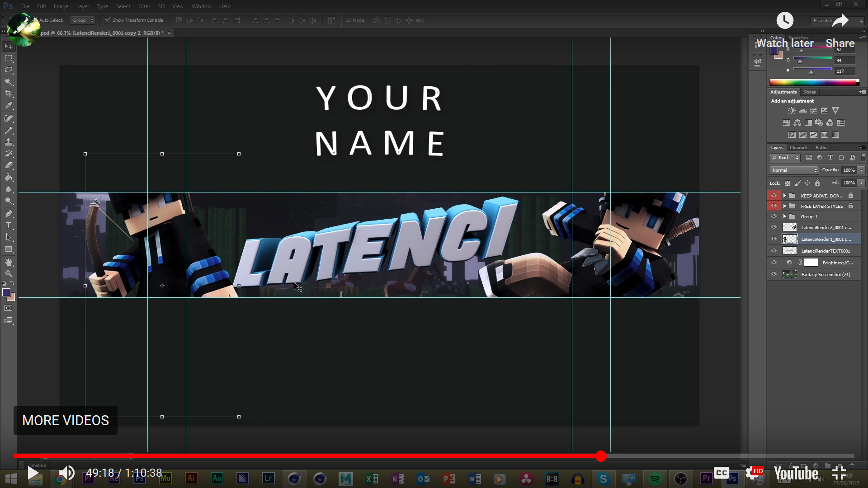Lock transparent pixels in Layers panel
Image resolution: width=868 pixels, height=488 pixels.
click(787, 183)
